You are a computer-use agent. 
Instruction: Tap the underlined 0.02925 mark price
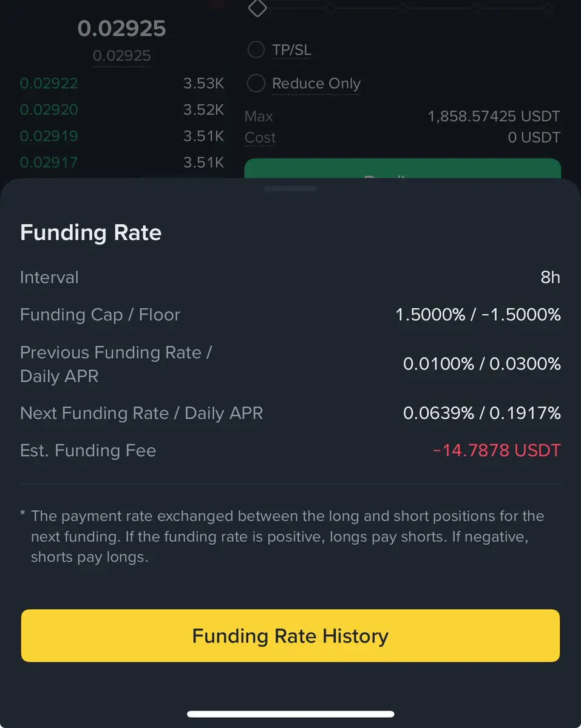(121, 56)
